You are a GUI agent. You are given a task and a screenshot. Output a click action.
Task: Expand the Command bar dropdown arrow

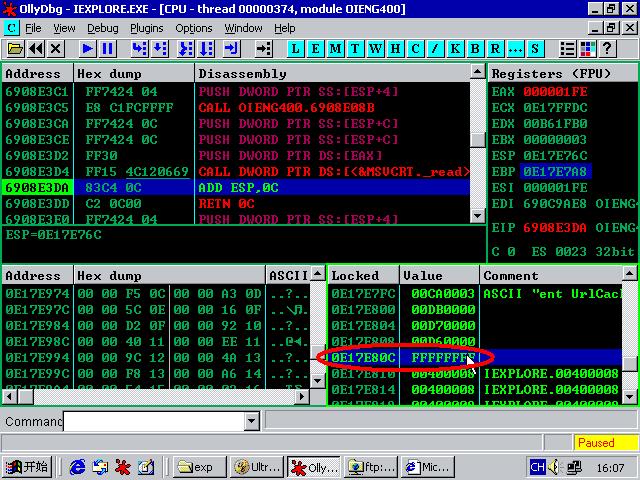[252, 420]
